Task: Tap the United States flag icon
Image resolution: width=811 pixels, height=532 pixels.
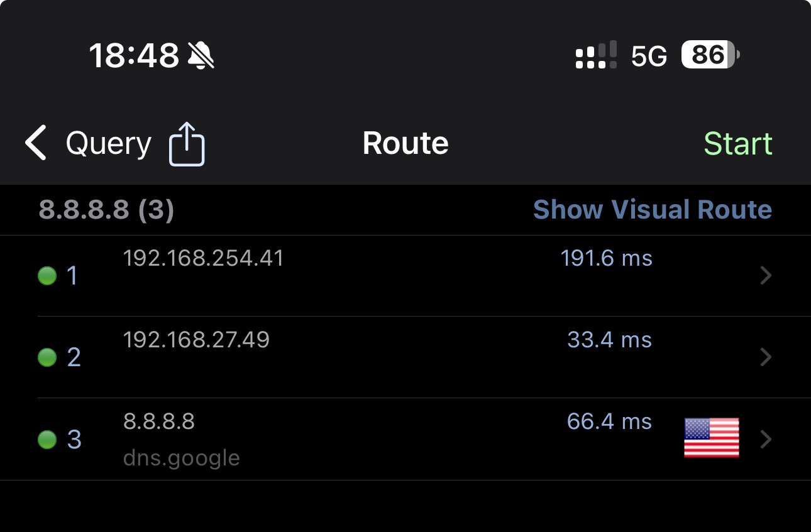Action: [x=711, y=438]
